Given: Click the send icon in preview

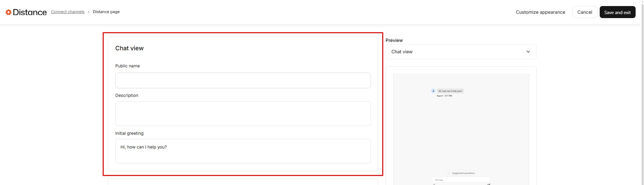Looking at the screenshot, I should coord(489,184).
